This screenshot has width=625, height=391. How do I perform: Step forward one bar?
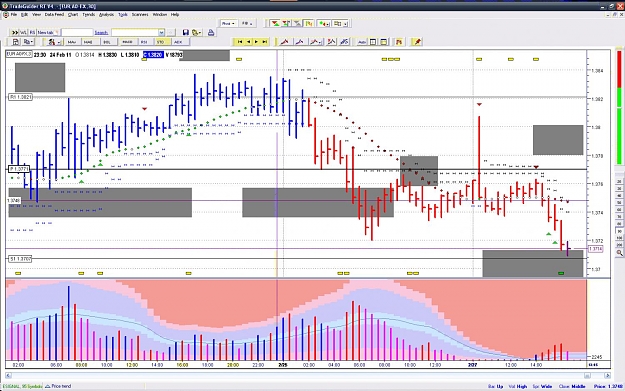point(256,41)
